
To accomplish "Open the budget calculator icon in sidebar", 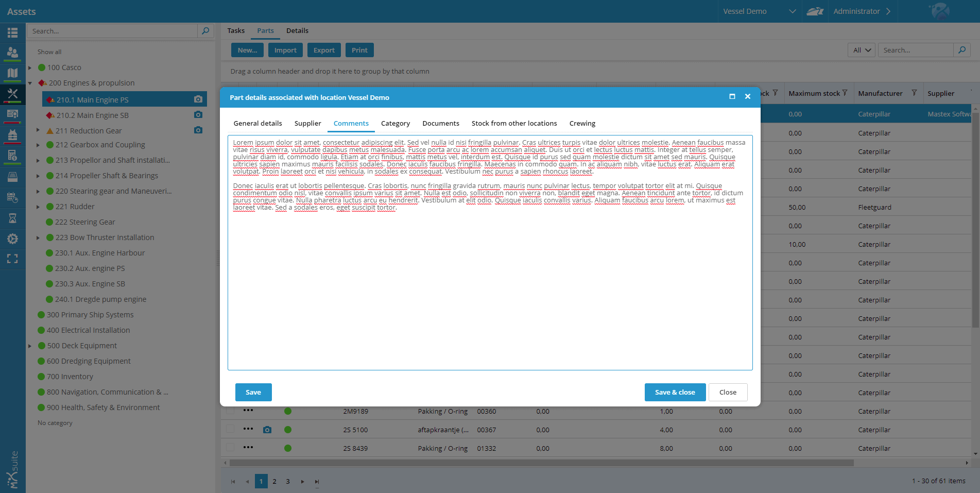I will point(12,156).
